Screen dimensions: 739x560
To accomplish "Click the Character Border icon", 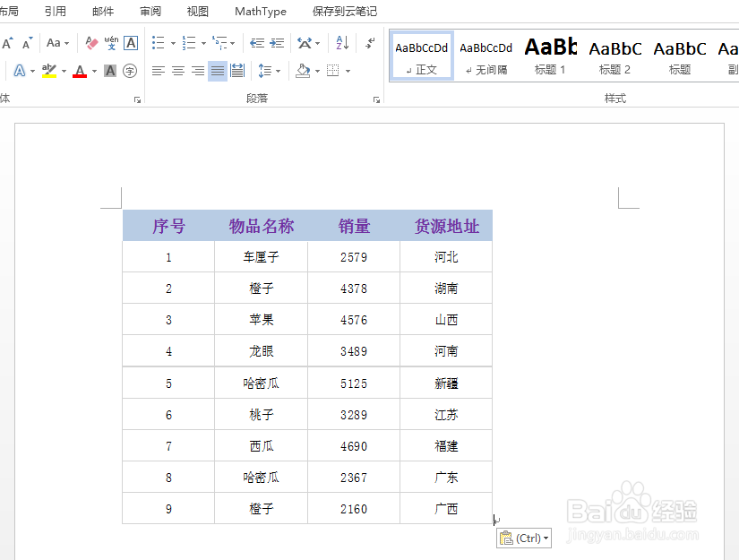I will [x=131, y=43].
